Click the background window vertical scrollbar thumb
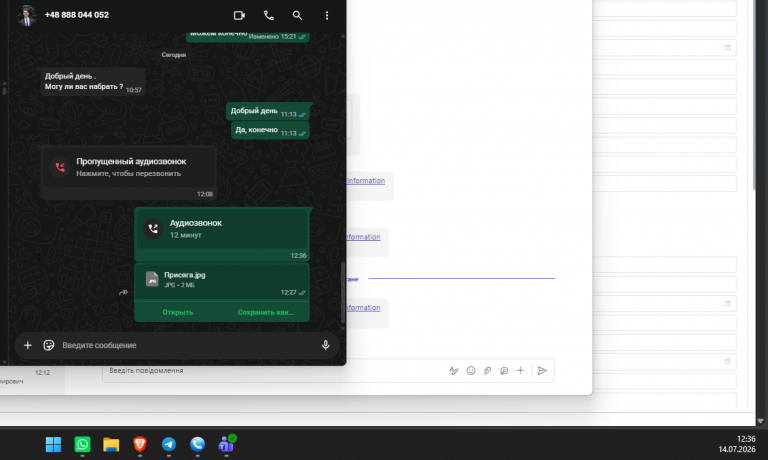768x460 pixels. (x=754, y=96)
